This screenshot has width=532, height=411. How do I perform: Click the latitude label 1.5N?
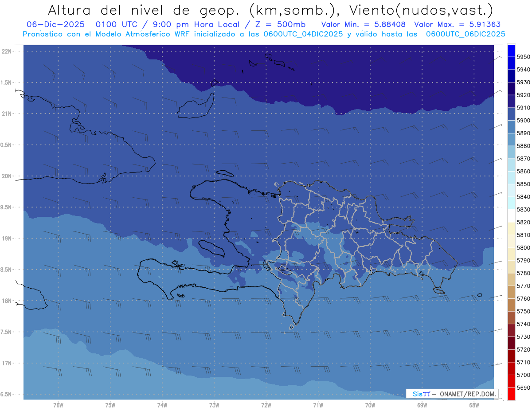(x=6, y=82)
